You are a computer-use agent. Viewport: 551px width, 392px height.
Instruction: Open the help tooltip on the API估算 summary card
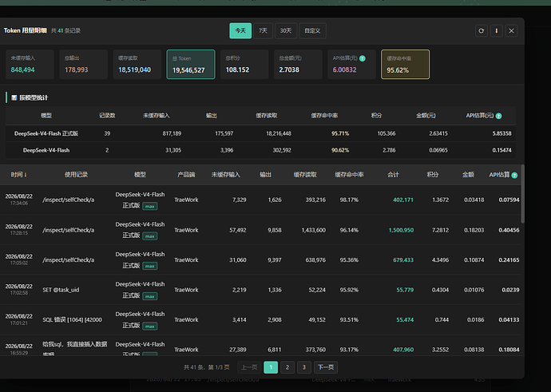pos(363,58)
